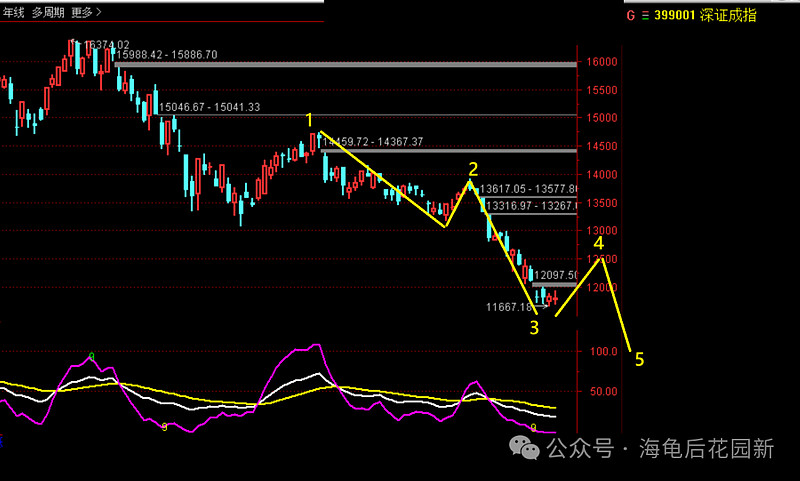Image resolution: width=800 pixels, height=481 pixels.
Task: Select the 15988.42 - 15886.70 gap label
Action: [x=167, y=55]
